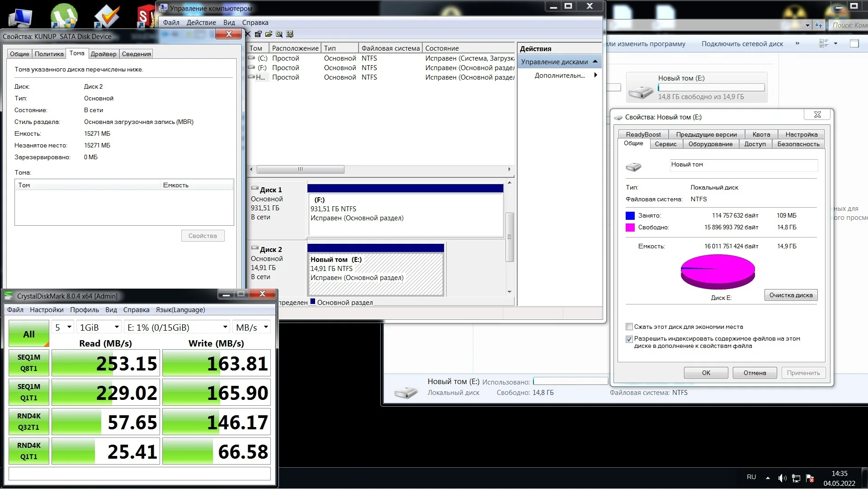868x489 pixels.
Task: Click the drive icon in E: properties
Action: pos(633,167)
